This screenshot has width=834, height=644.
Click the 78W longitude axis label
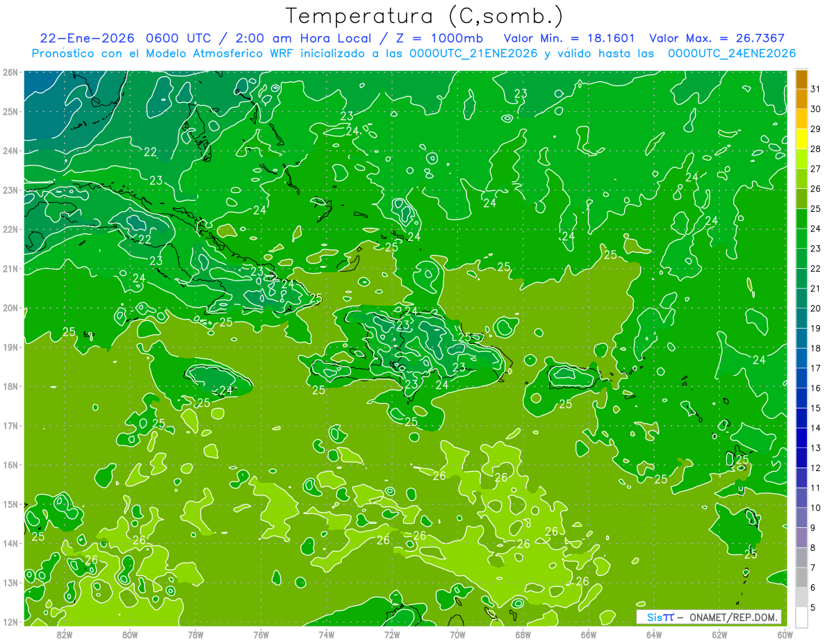tap(195, 634)
